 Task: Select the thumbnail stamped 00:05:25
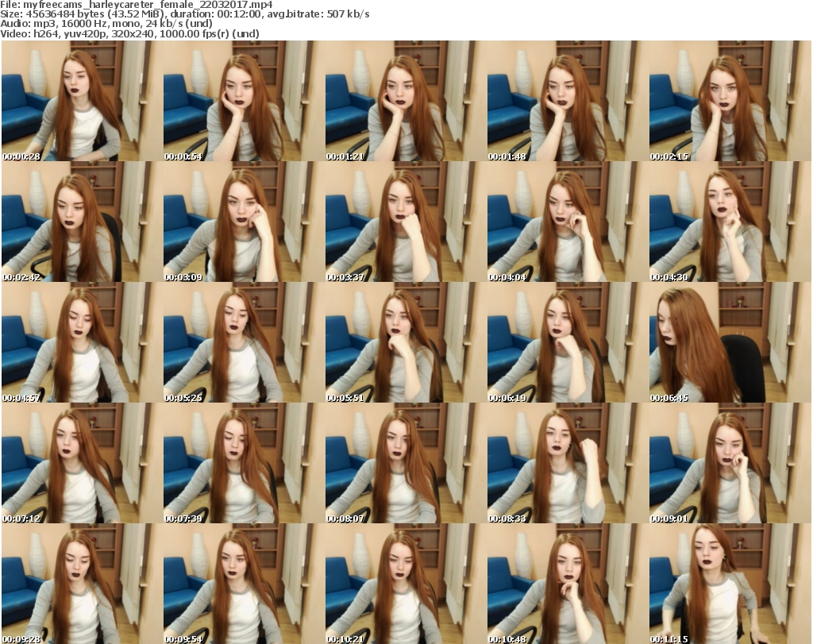click(245, 342)
